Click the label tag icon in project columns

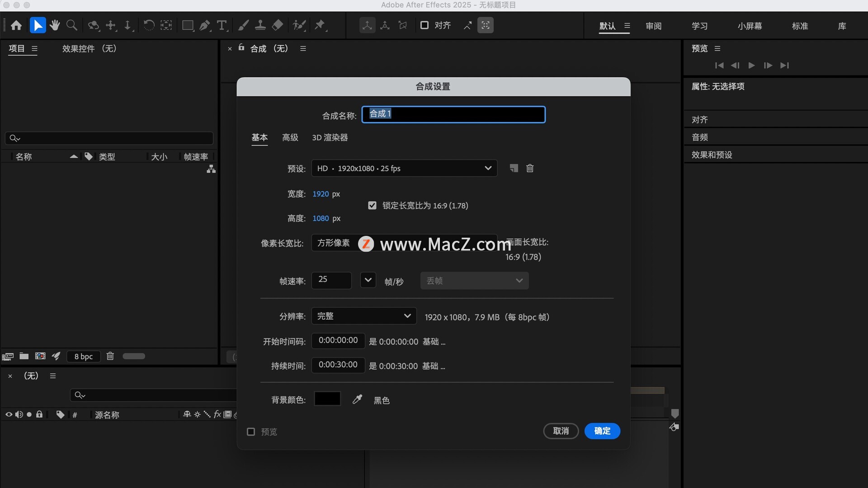[89, 156]
